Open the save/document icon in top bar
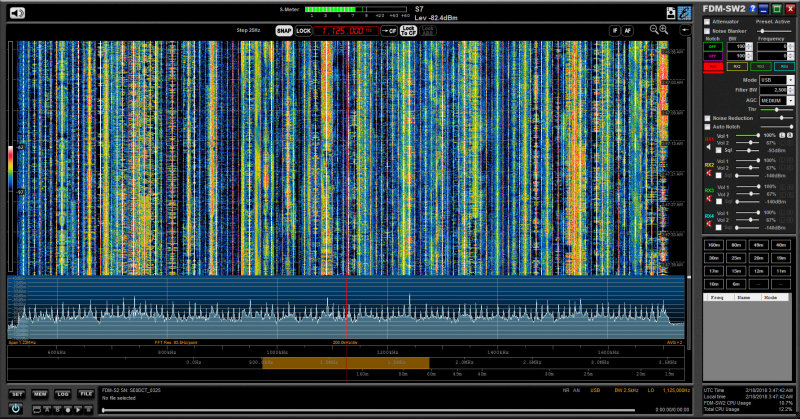This screenshot has width=800, height=419. 671,13
